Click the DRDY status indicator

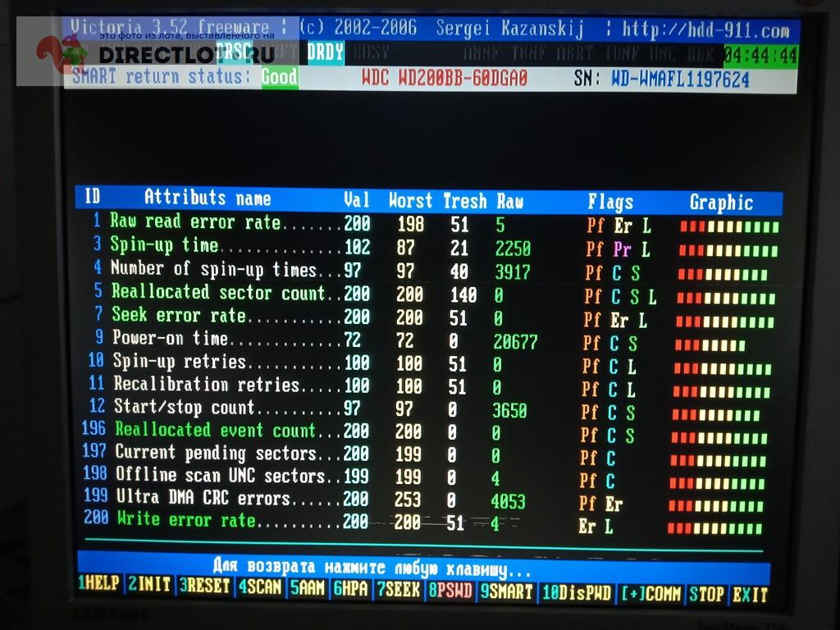(x=325, y=52)
